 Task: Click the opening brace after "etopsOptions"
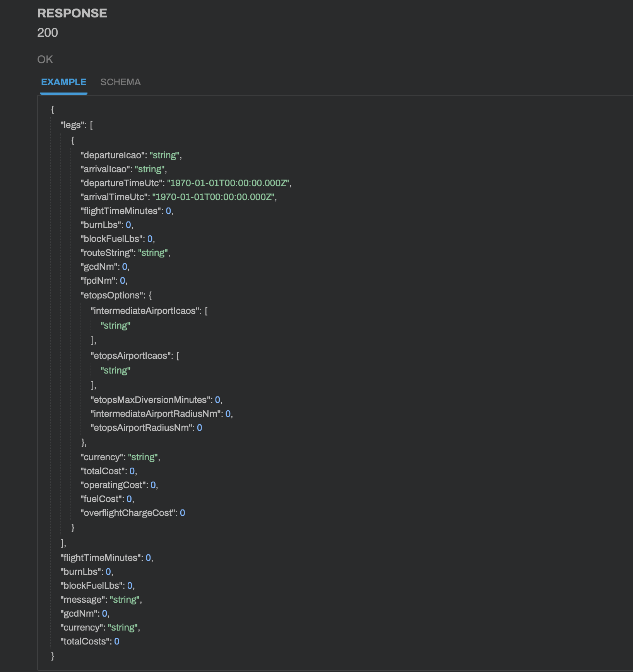point(150,295)
